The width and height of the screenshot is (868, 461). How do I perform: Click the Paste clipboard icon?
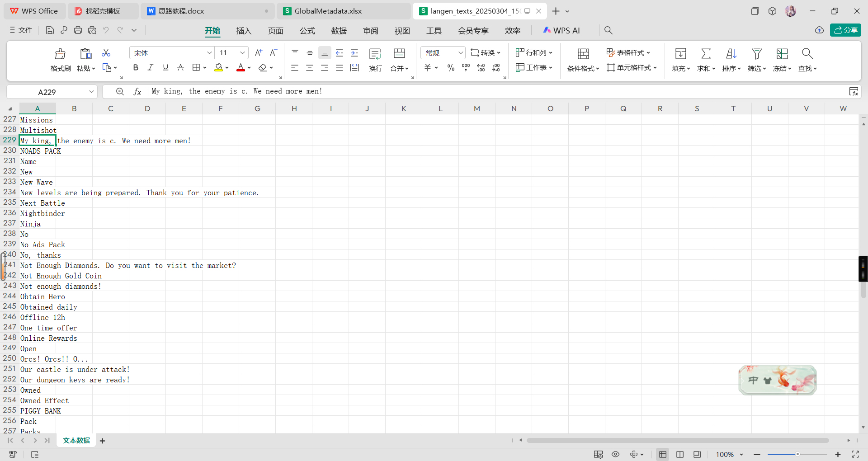pyautogui.click(x=85, y=54)
